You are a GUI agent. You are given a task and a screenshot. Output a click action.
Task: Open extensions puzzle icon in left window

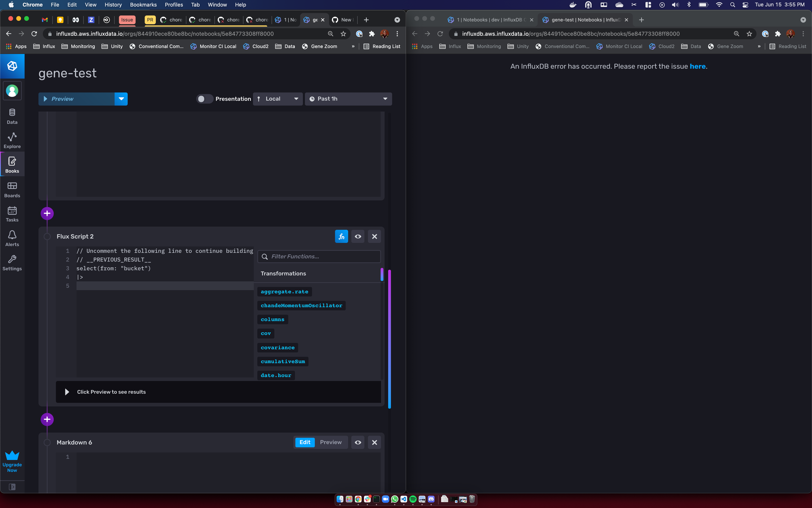372,34
